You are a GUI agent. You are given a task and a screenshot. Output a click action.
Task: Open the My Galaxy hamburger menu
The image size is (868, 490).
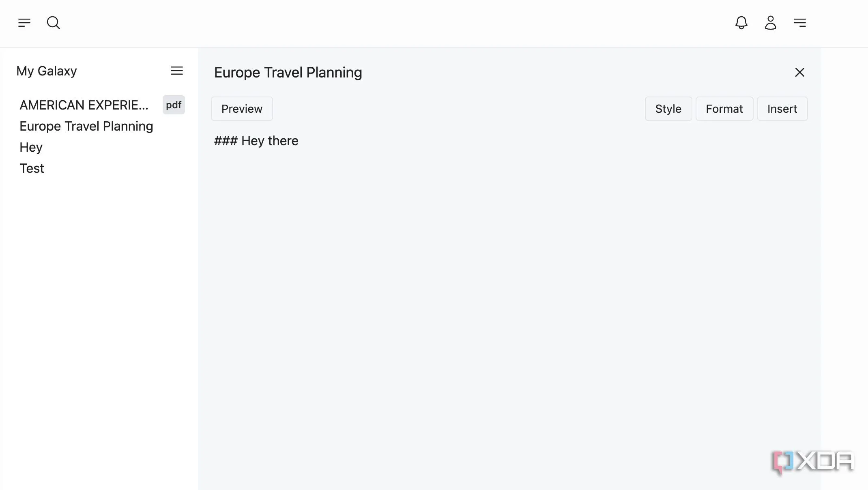pyautogui.click(x=177, y=71)
